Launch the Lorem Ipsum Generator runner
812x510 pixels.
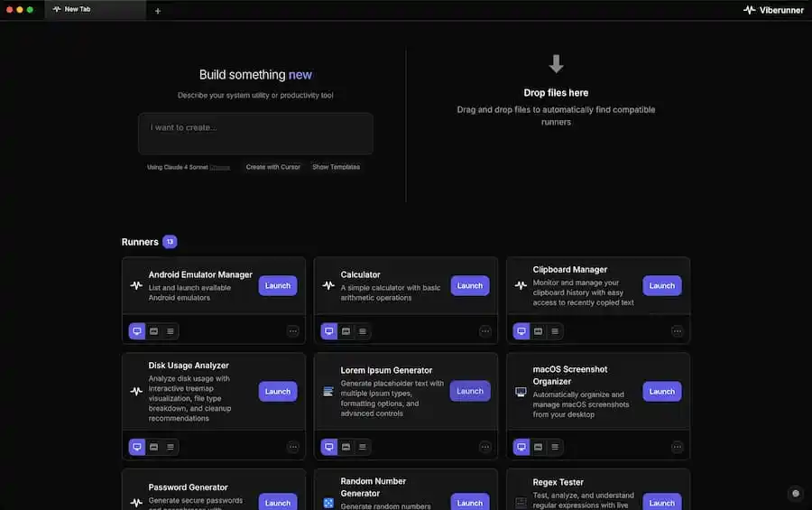(470, 392)
